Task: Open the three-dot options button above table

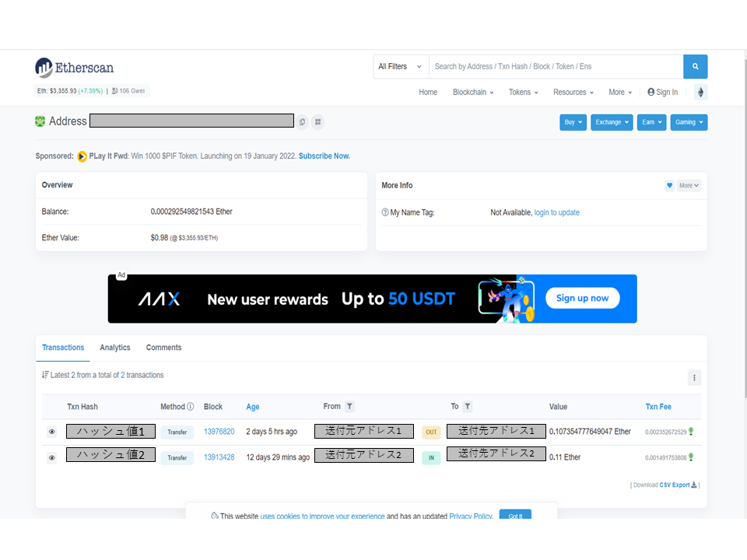Action: 694,378
